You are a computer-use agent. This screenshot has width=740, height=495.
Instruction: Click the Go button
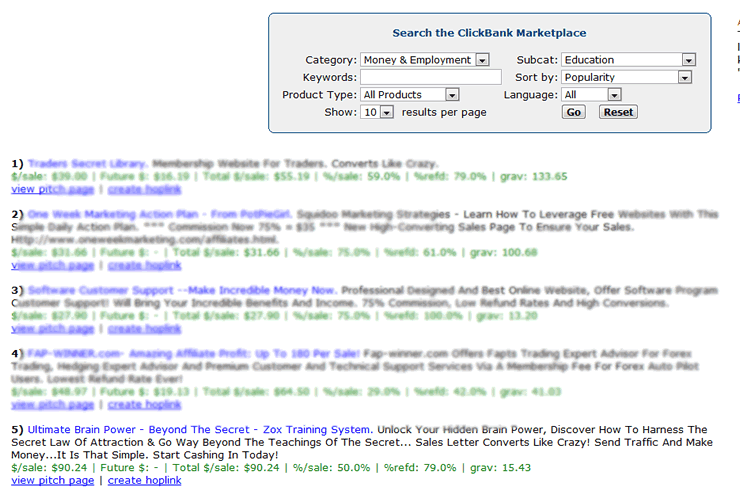[573, 112]
